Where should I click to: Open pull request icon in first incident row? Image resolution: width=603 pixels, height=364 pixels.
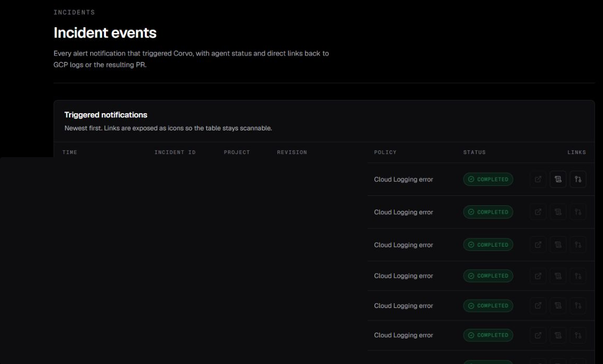(578, 179)
